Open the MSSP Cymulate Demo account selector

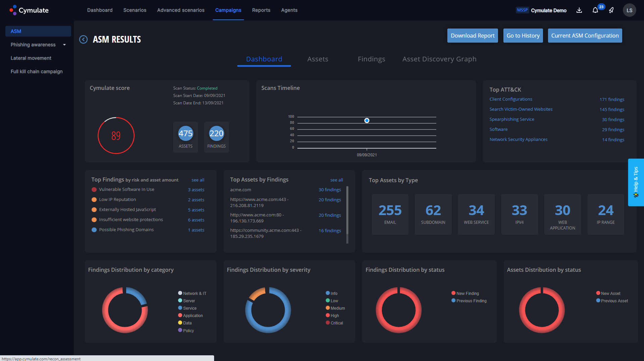pyautogui.click(x=541, y=10)
